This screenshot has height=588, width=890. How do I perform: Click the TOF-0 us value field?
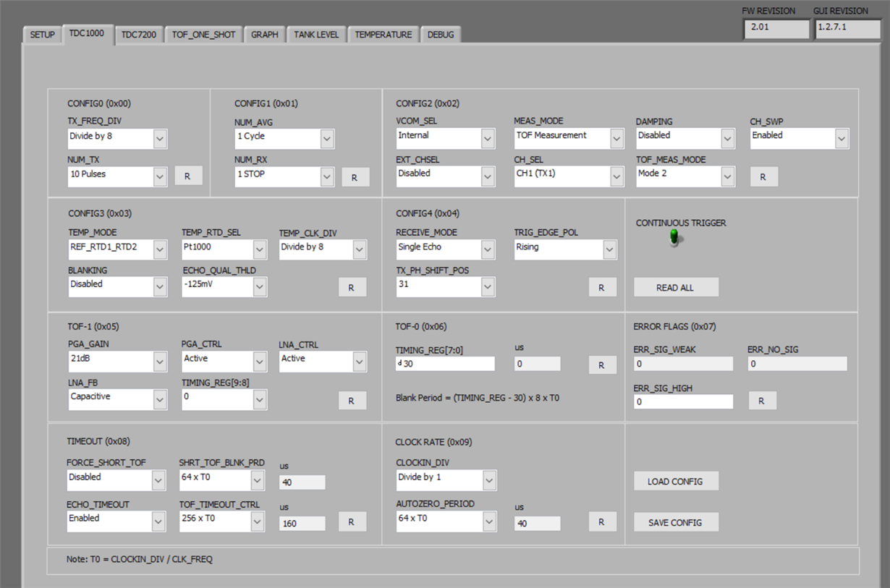538,364
